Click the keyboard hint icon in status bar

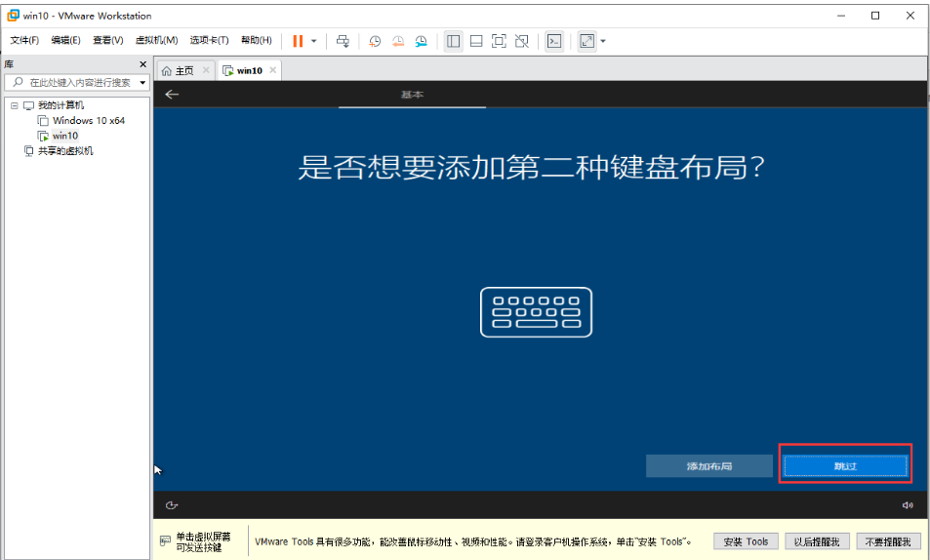click(166, 541)
